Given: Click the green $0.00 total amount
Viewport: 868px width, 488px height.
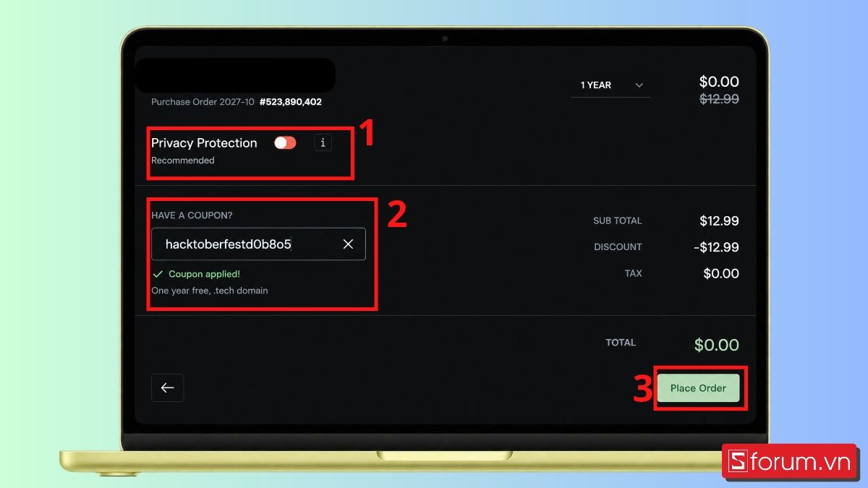Looking at the screenshot, I should (717, 346).
